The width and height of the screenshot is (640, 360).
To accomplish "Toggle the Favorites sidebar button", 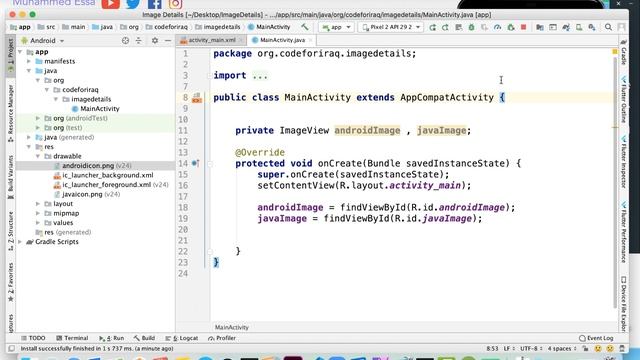I will 11,282.
